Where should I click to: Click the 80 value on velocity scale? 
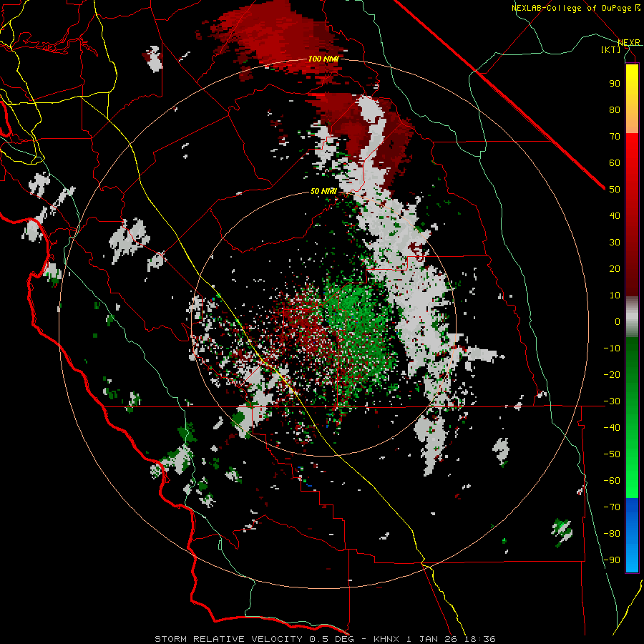(x=615, y=109)
